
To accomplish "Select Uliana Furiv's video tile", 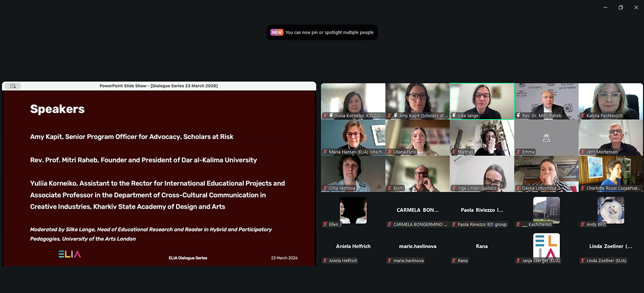I will [418, 137].
